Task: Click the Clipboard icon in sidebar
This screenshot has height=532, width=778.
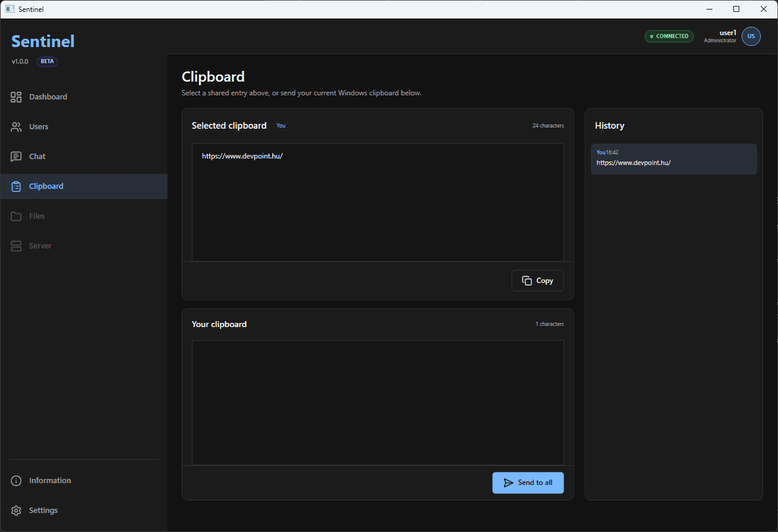Action: click(16, 186)
